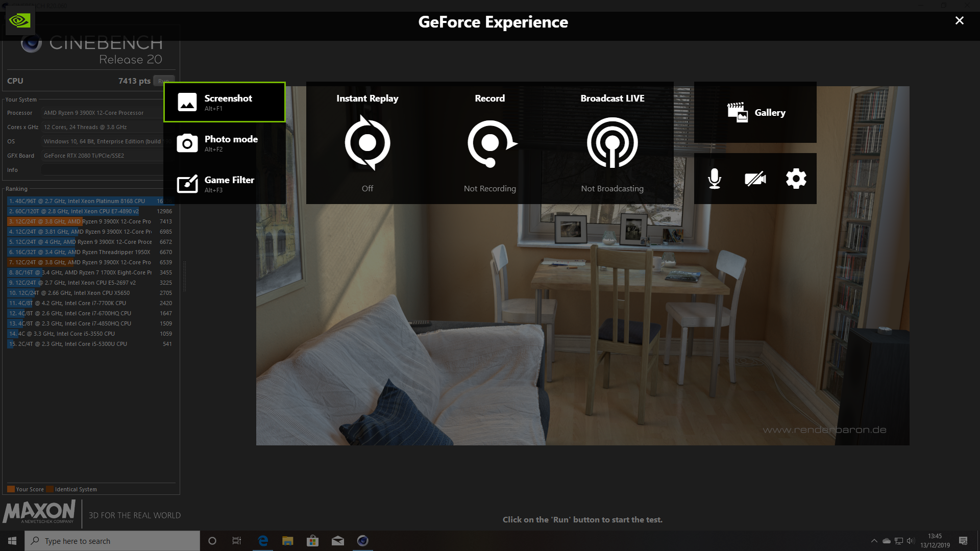Open Cortana circle icon on taskbar
Image resolution: width=980 pixels, height=551 pixels.
click(212, 541)
